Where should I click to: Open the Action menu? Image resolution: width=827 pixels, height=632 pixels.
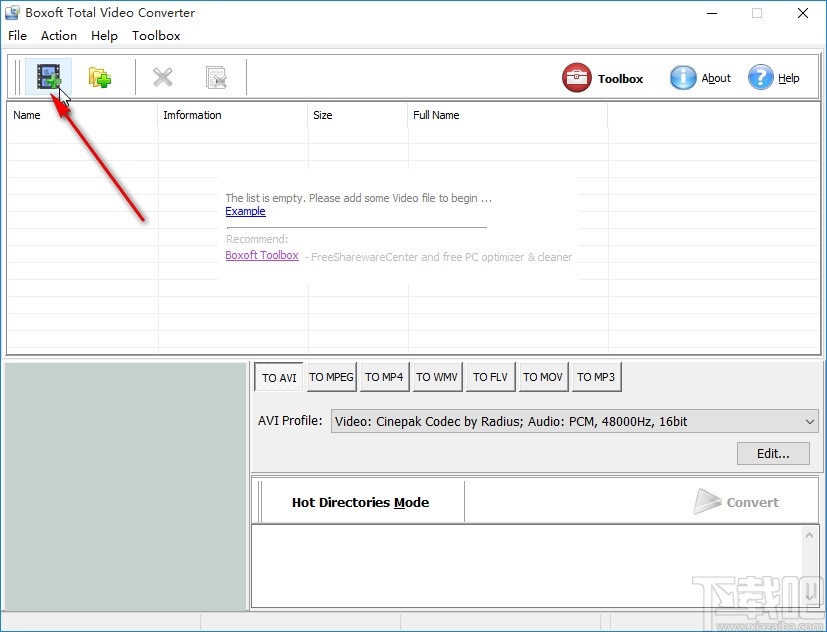point(58,35)
